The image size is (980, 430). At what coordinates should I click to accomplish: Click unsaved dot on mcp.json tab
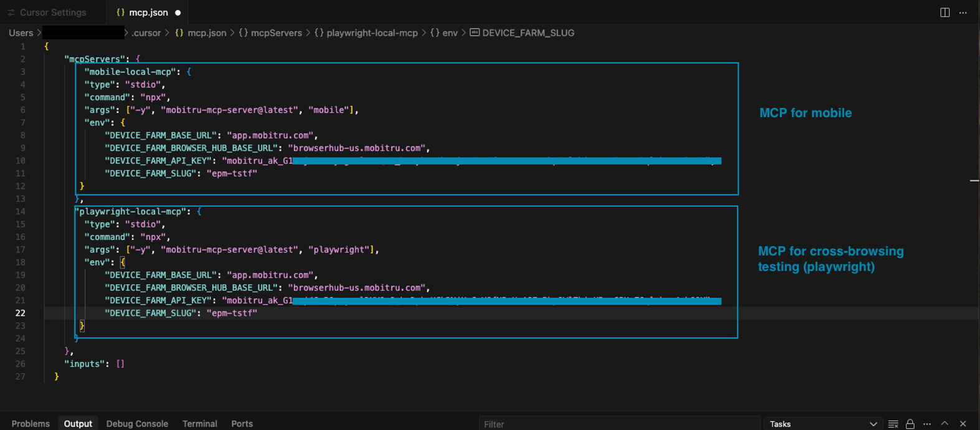click(178, 12)
